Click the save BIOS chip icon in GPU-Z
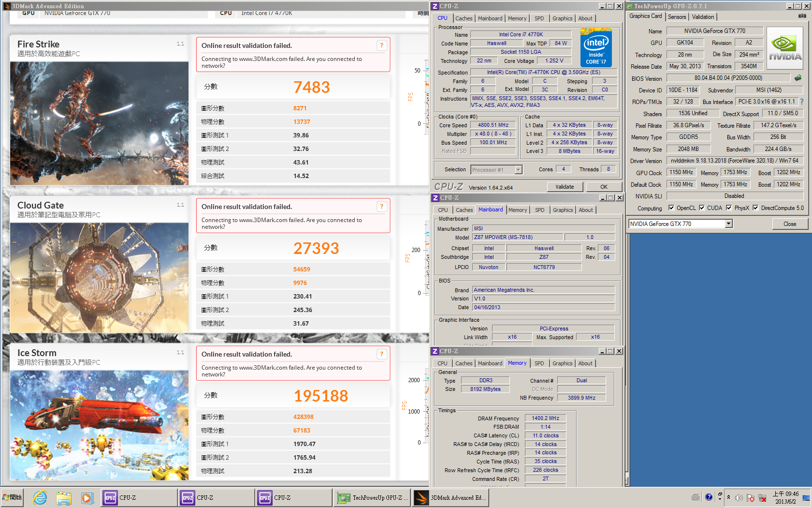The width and height of the screenshot is (812, 508). pyautogui.click(x=798, y=78)
